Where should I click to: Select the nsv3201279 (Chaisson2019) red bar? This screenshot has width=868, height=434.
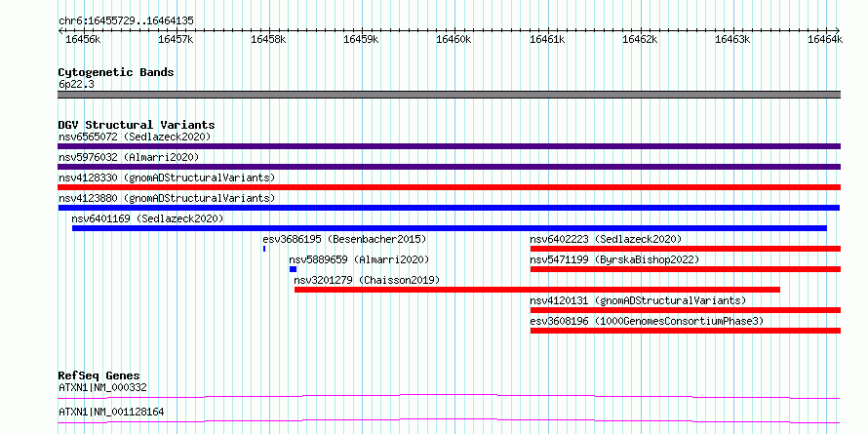[537, 290]
